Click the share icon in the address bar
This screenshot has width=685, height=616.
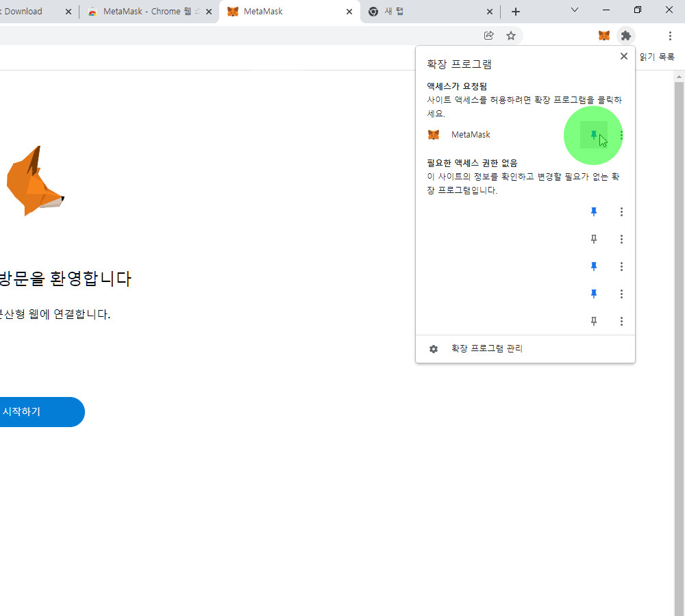tap(489, 36)
